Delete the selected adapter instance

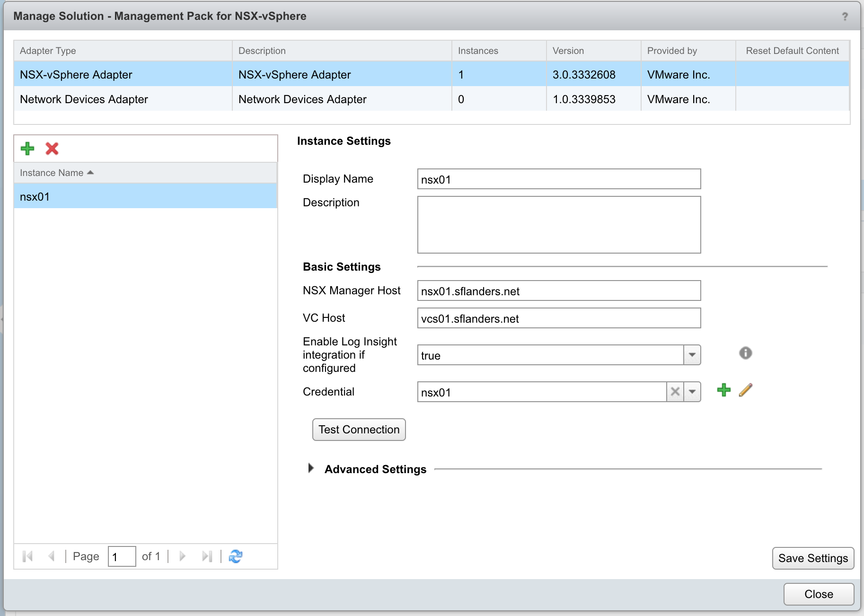[x=52, y=149]
